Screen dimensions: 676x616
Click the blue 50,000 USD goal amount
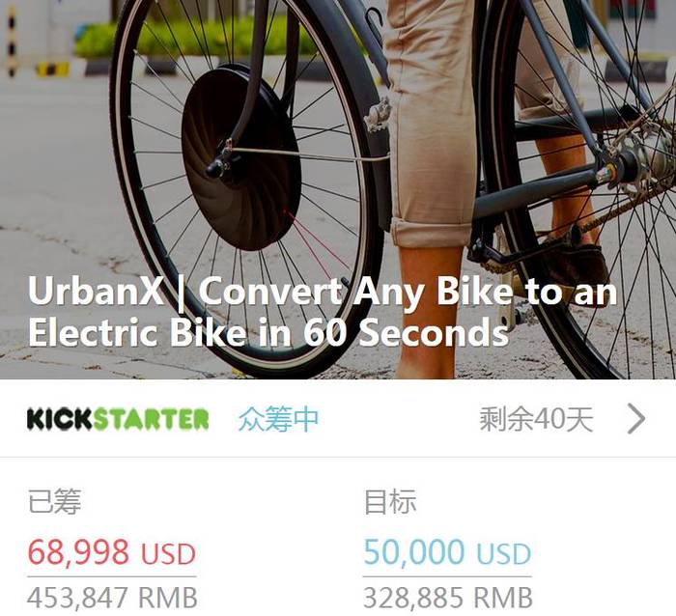click(447, 552)
